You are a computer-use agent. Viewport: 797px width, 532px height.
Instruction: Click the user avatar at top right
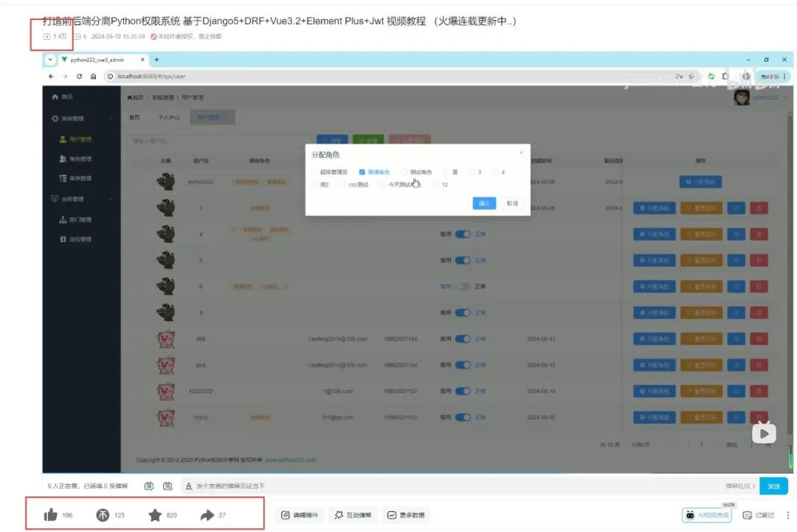[742, 97]
